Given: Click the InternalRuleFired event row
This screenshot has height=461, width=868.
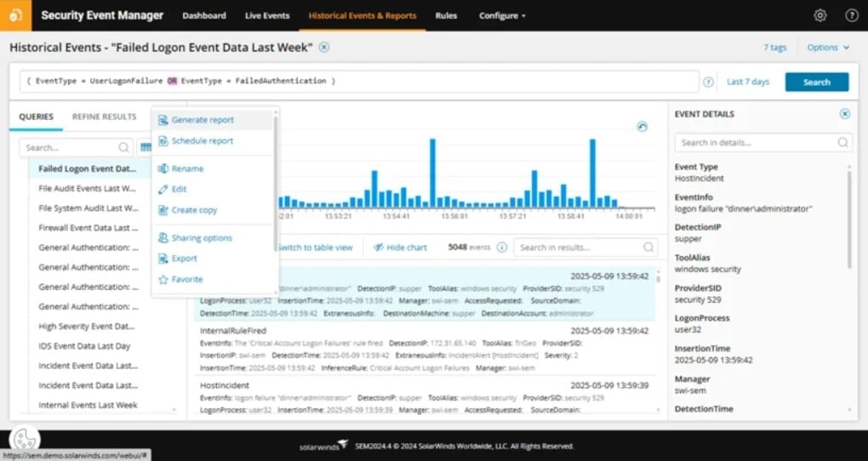Looking at the screenshot, I should point(424,349).
